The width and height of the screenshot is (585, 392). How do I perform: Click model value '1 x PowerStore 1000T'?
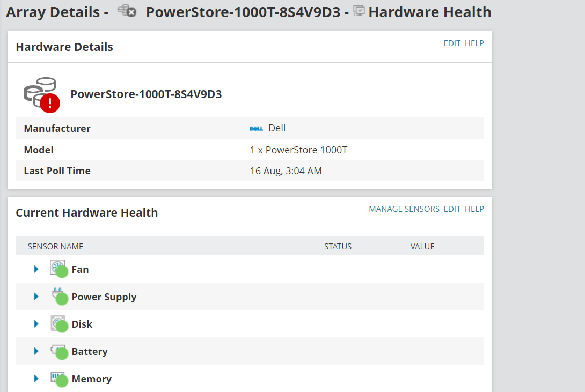point(298,150)
